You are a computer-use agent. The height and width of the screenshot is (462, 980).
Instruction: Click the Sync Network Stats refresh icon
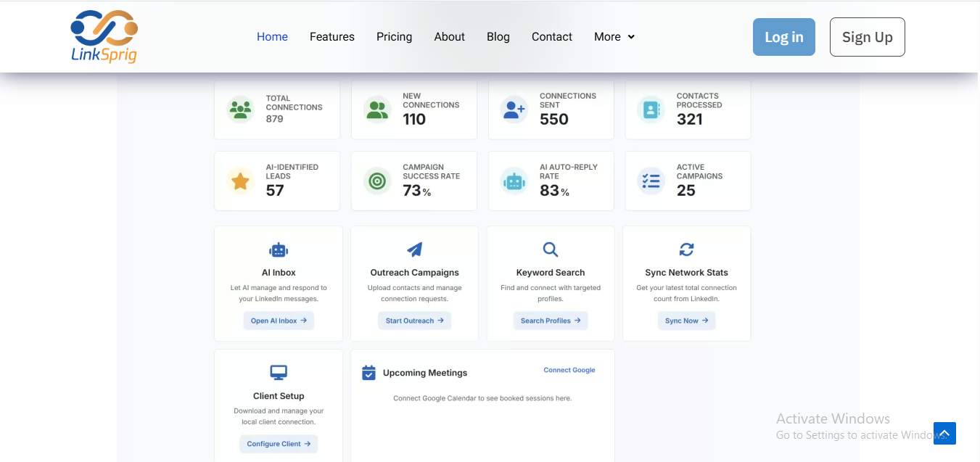[686, 249]
